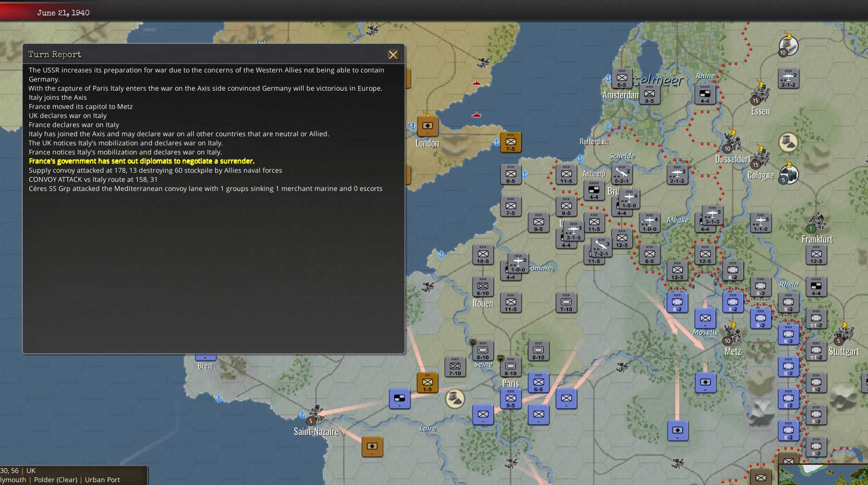The image size is (868, 485).
Task: Click the round HQ token east of Dusseldorf
Action: click(x=788, y=142)
